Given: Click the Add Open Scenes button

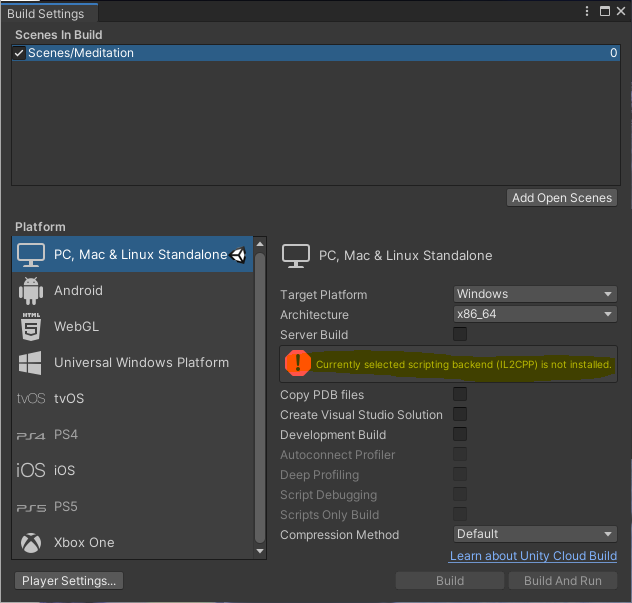Looking at the screenshot, I should (x=562, y=198).
